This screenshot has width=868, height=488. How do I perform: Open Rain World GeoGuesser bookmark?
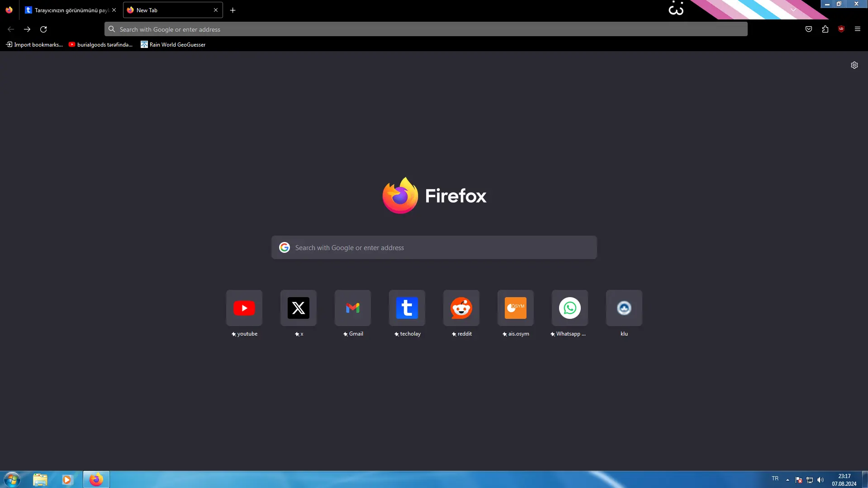(173, 44)
